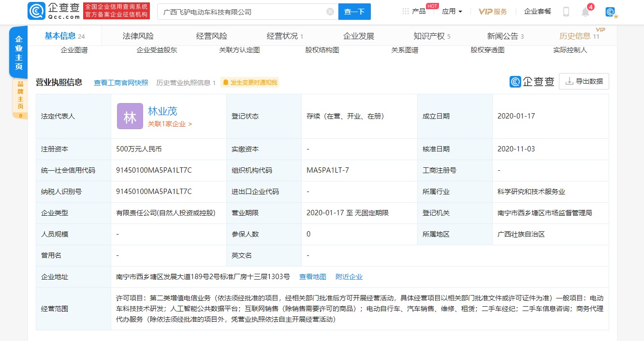Open the mobile phone app icon
644x341 pixels.
coord(566,12)
